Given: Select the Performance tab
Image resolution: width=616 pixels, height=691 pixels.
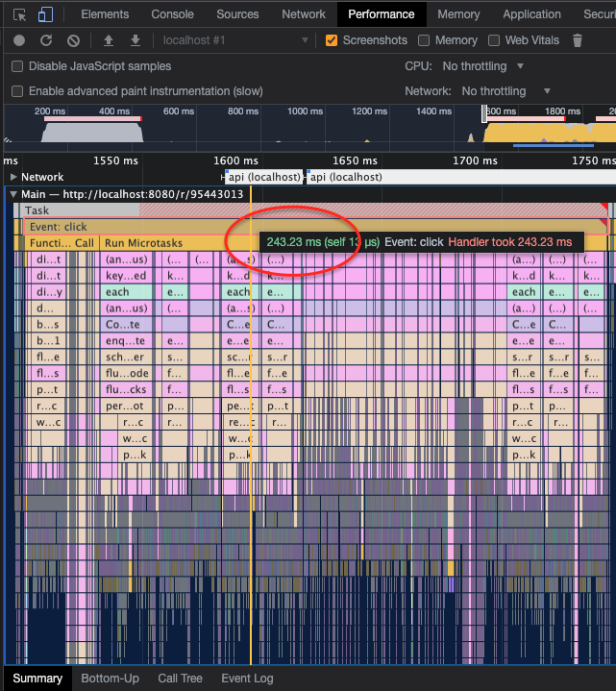Looking at the screenshot, I should pos(382,14).
